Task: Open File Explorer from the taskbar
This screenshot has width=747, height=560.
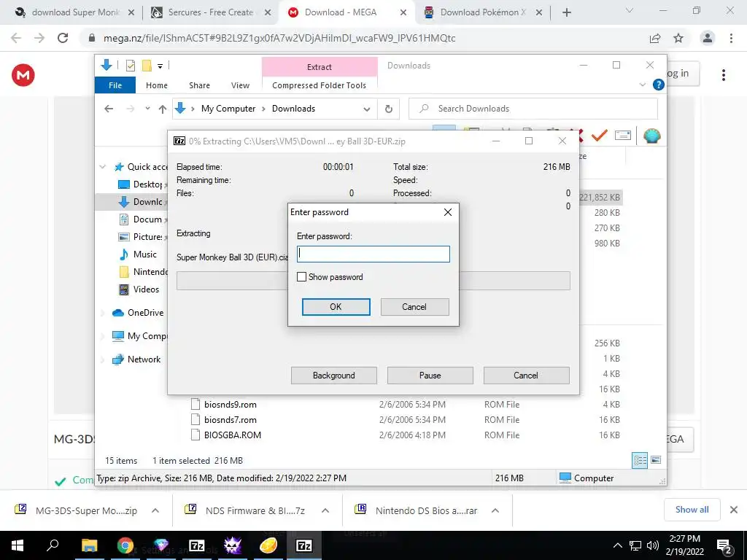Action: [x=89, y=545]
